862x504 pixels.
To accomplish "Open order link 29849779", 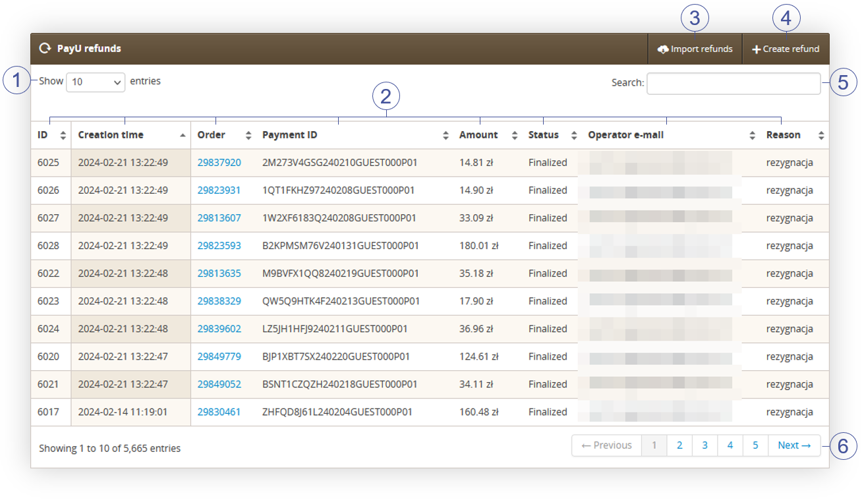I will coord(219,356).
